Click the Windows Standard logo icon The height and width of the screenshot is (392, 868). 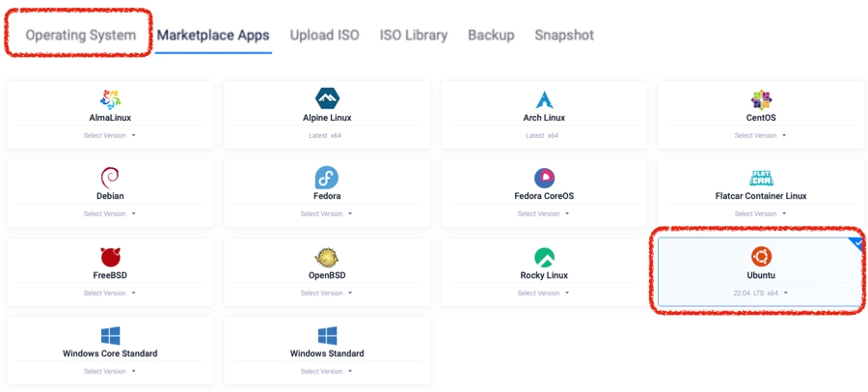(327, 336)
